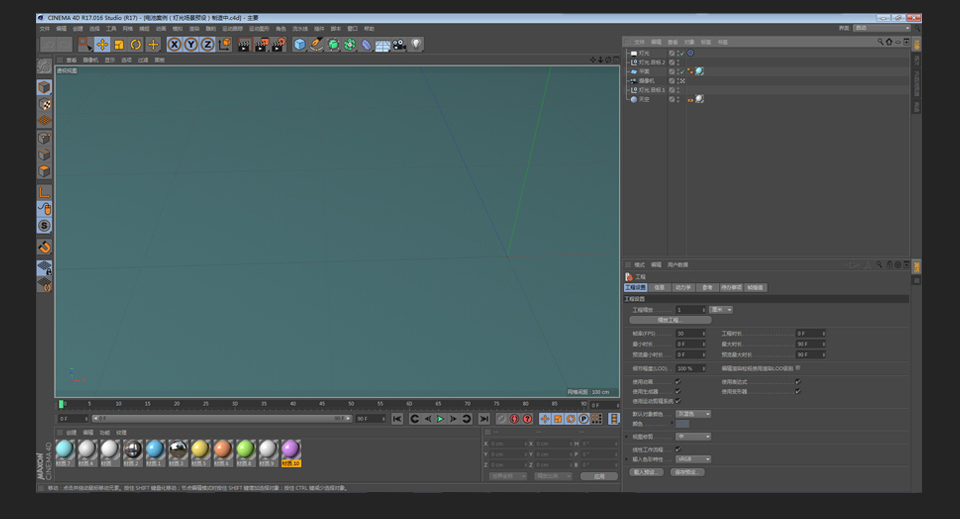Click the 缩放工程 button
The image size is (960, 519).
click(668, 320)
